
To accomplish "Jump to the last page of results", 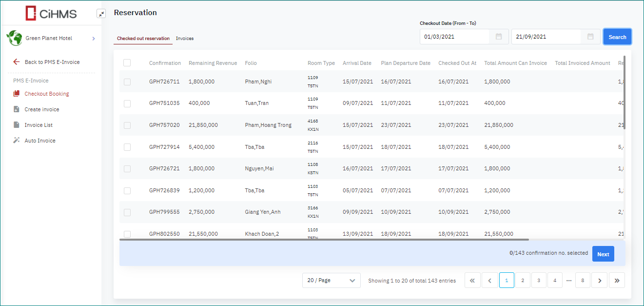I will pos(617,281).
